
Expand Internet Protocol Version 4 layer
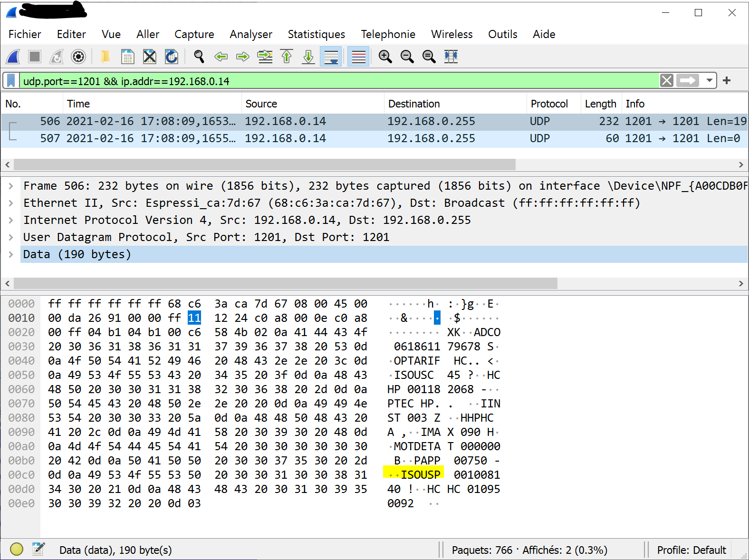click(x=11, y=220)
